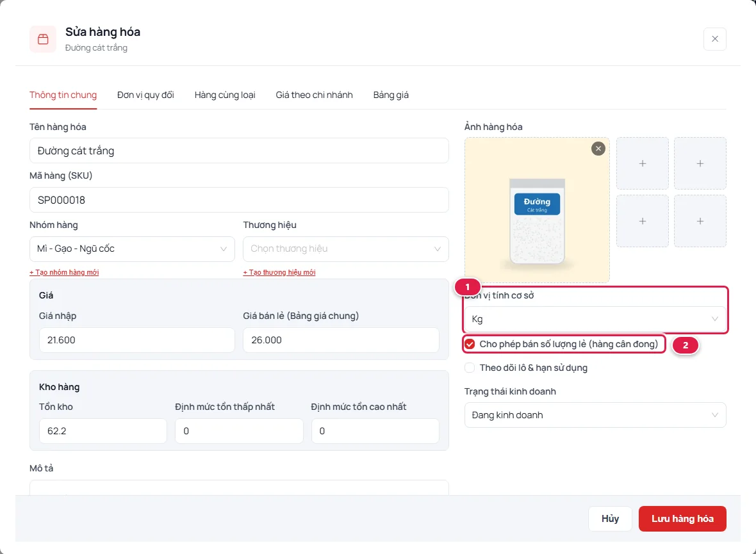Expand the Chọn thương hiệu dropdown

(x=346, y=248)
